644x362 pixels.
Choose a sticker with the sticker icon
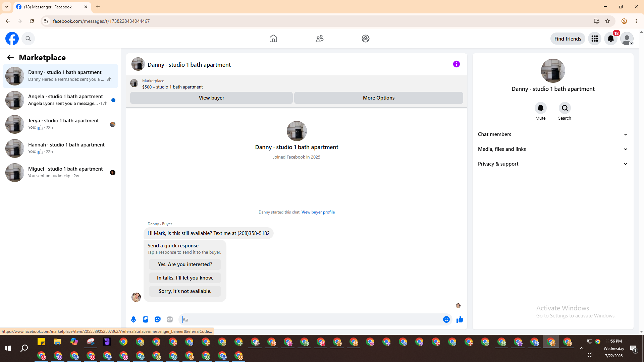158,319
